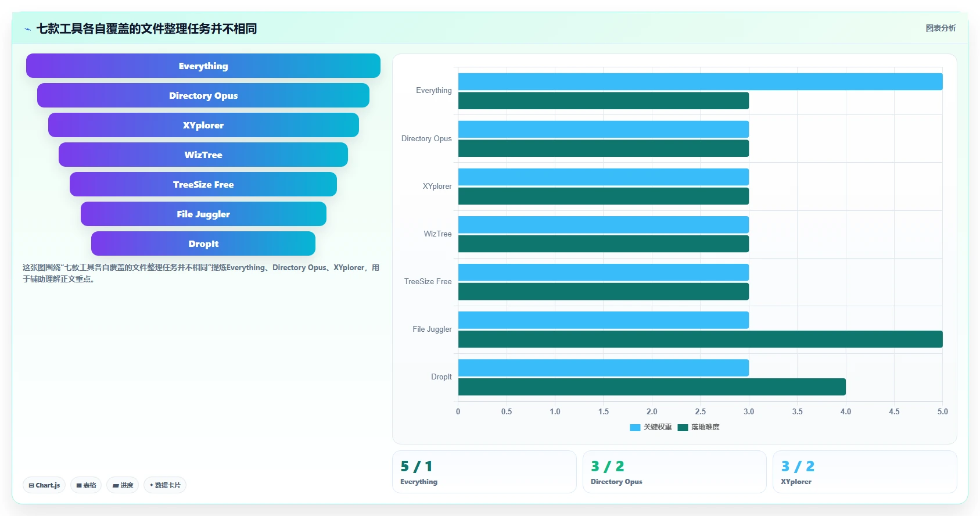Click the Everything 关键权重 light blue bar

click(700, 81)
